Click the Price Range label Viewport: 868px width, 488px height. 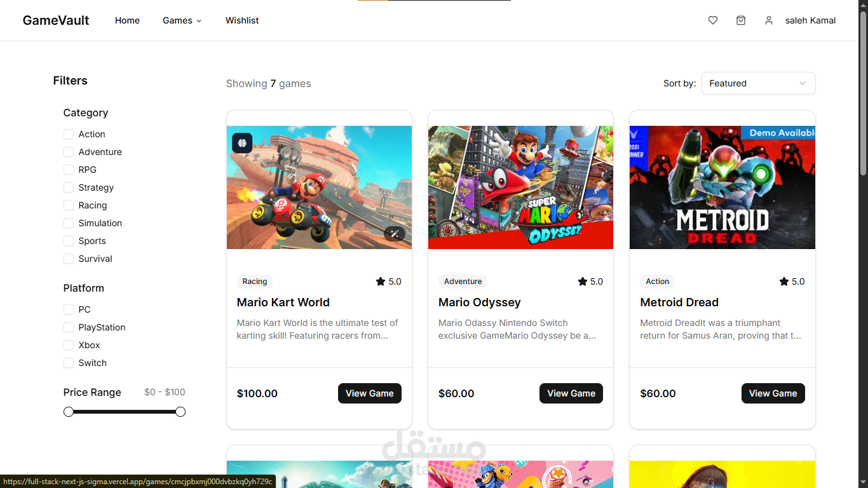(92, 392)
